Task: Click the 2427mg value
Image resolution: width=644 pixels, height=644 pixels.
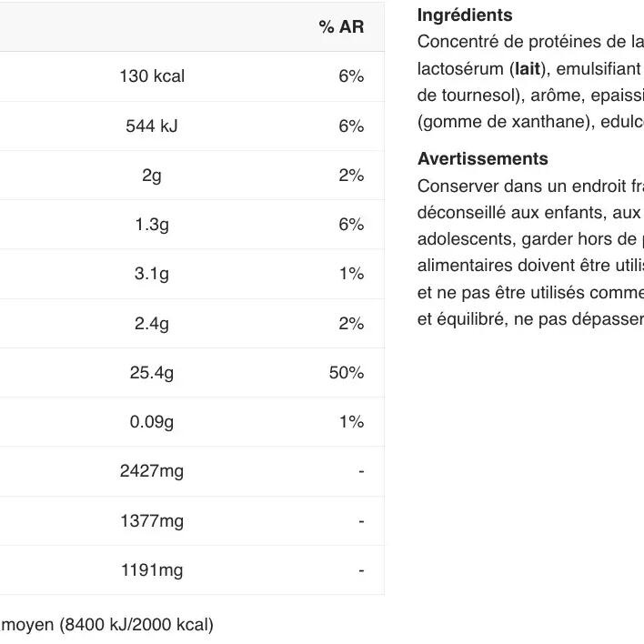Action: (152, 471)
